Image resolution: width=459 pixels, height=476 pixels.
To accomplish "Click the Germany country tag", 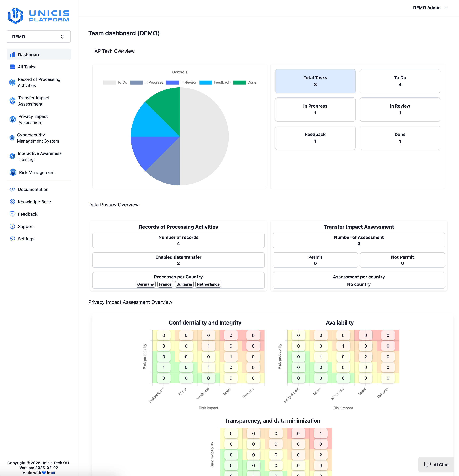I will coord(146,284).
